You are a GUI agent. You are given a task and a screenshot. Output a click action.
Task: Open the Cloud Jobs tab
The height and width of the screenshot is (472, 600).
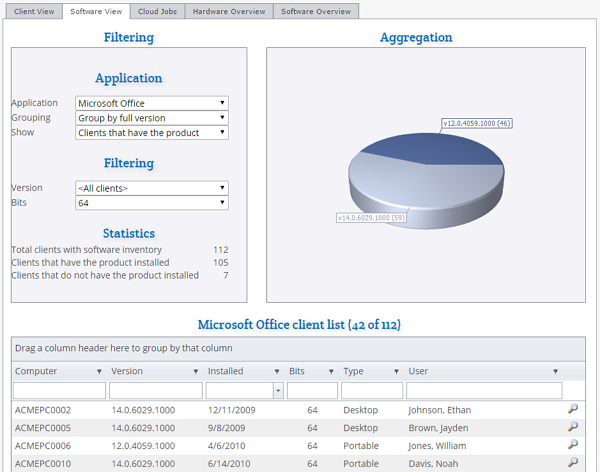pos(157,11)
